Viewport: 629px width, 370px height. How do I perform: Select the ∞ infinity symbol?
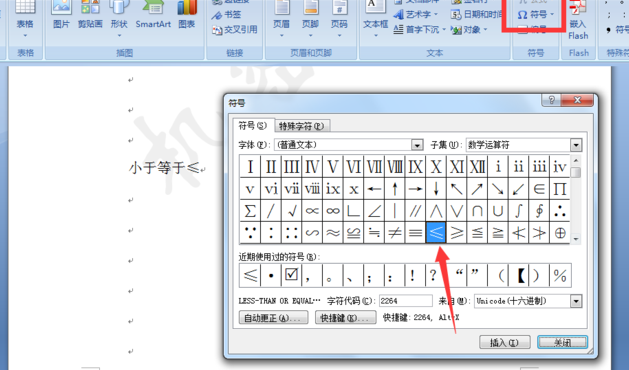tap(333, 211)
